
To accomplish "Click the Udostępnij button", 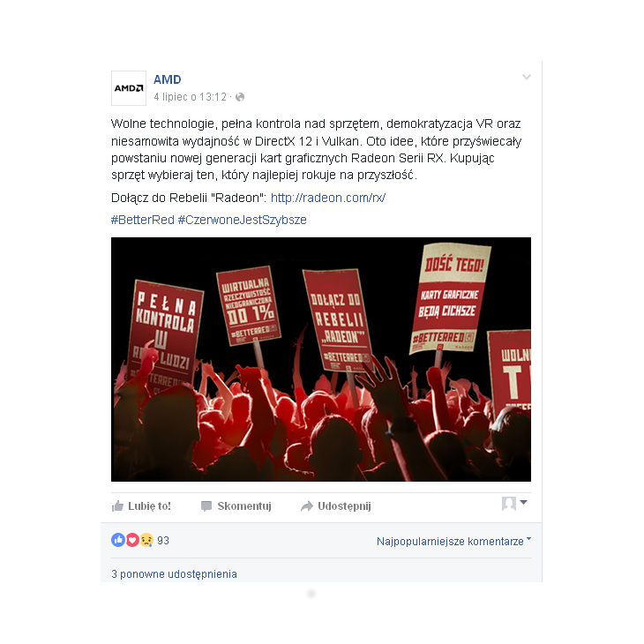I will pyautogui.click(x=336, y=506).
